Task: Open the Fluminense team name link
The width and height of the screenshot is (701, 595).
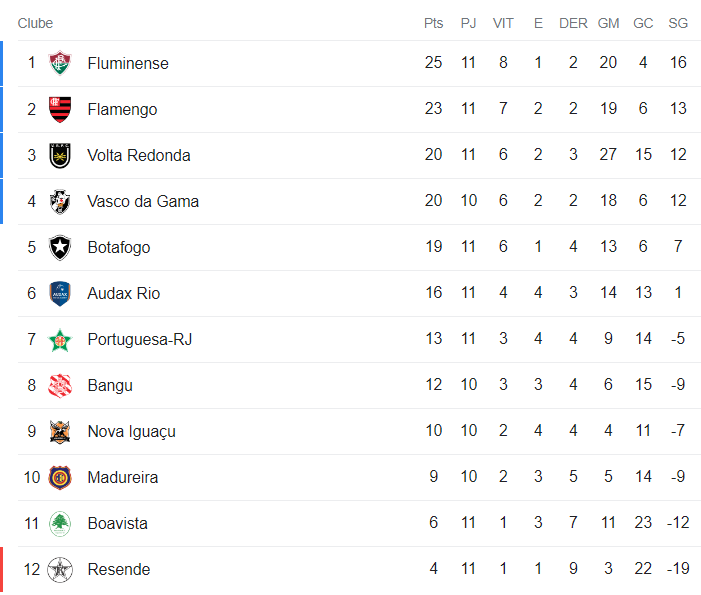Action: 128,63
